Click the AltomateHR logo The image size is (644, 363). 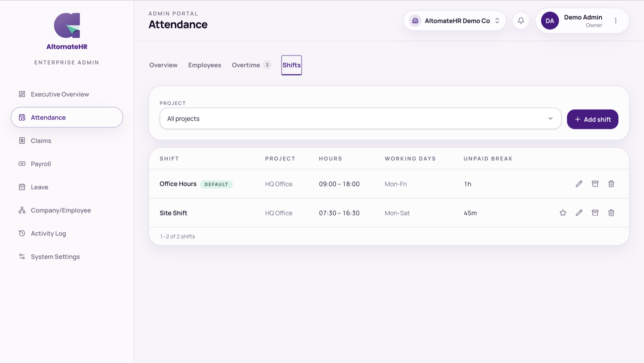coord(67,31)
